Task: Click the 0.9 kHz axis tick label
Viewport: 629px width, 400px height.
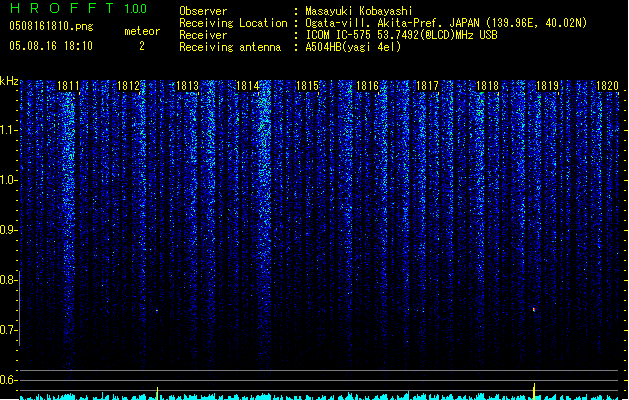Action: point(8,230)
